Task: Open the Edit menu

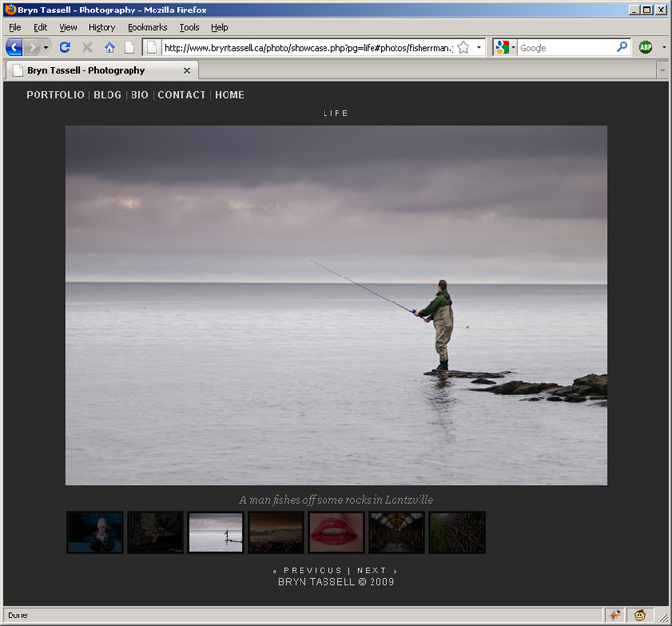Action: click(40, 28)
